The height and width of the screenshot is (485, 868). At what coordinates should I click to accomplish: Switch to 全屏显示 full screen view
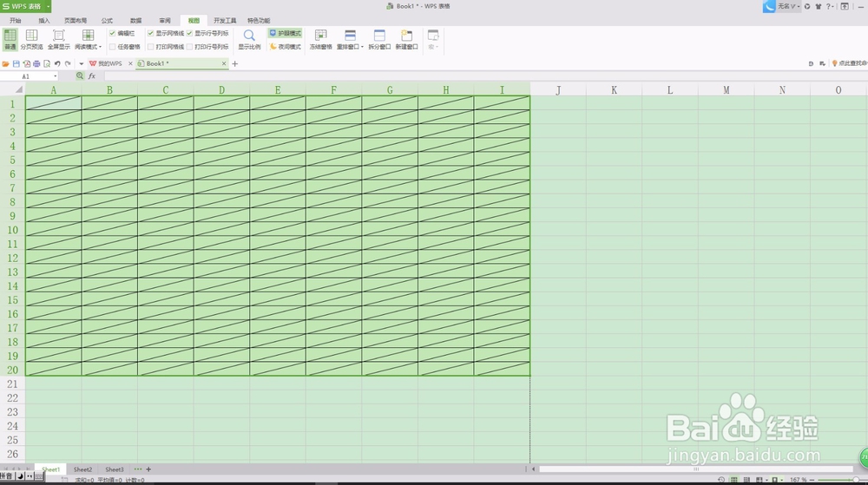point(59,39)
